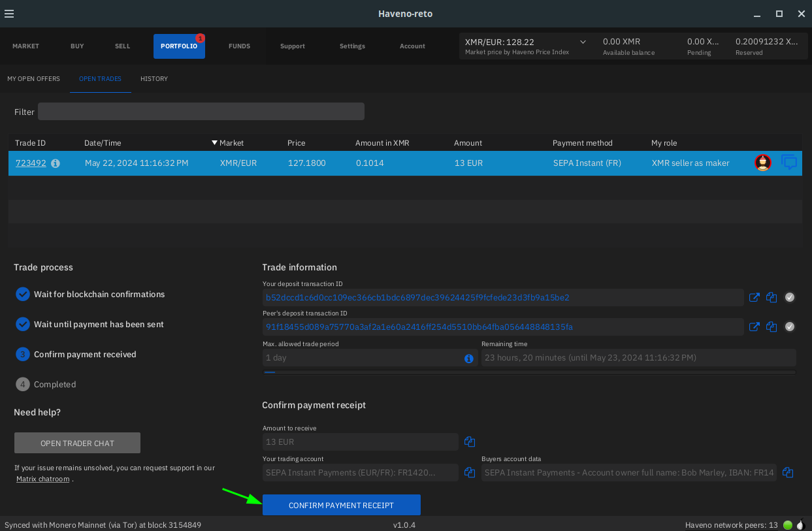Viewport: 812px width, 531px height.
Task: Copy your deposit transaction ID
Action: tap(772, 297)
